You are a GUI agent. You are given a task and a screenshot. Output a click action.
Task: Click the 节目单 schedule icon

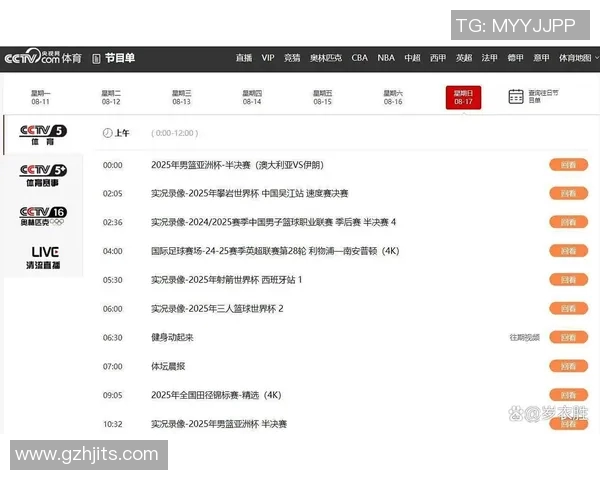coord(96,59)
